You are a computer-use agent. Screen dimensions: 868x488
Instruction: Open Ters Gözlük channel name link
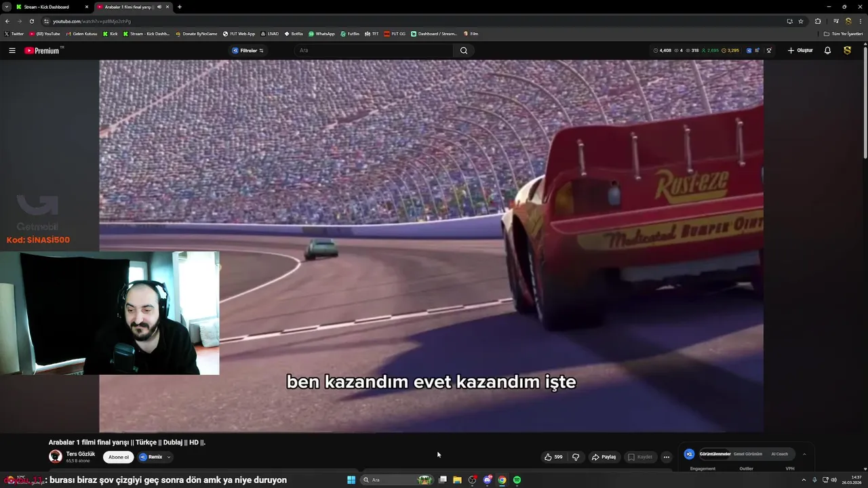click(81, 454)
